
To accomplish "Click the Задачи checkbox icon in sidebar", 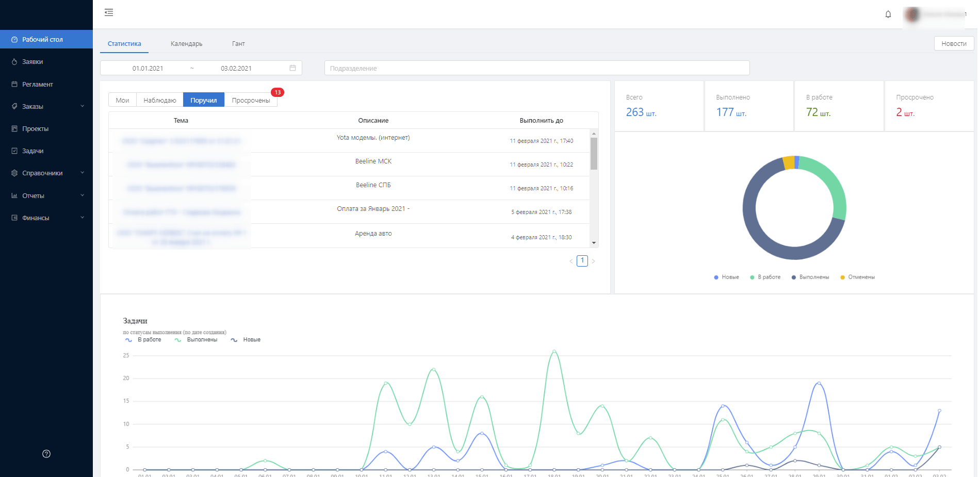I will [14, 151].
